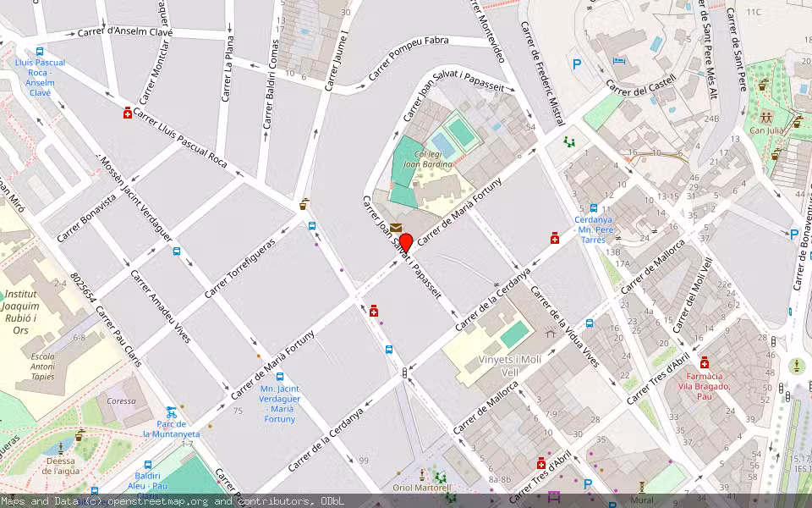Click the red location marker pin

[x=406, y=244]
